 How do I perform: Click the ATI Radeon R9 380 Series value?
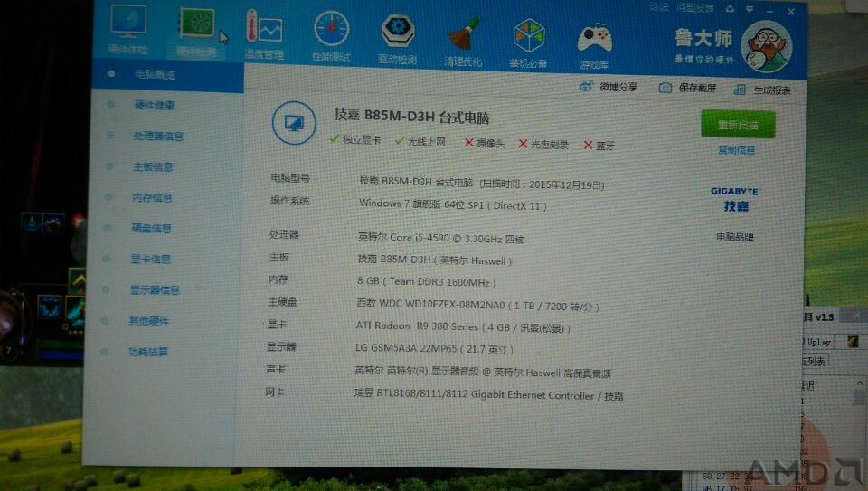463,327
